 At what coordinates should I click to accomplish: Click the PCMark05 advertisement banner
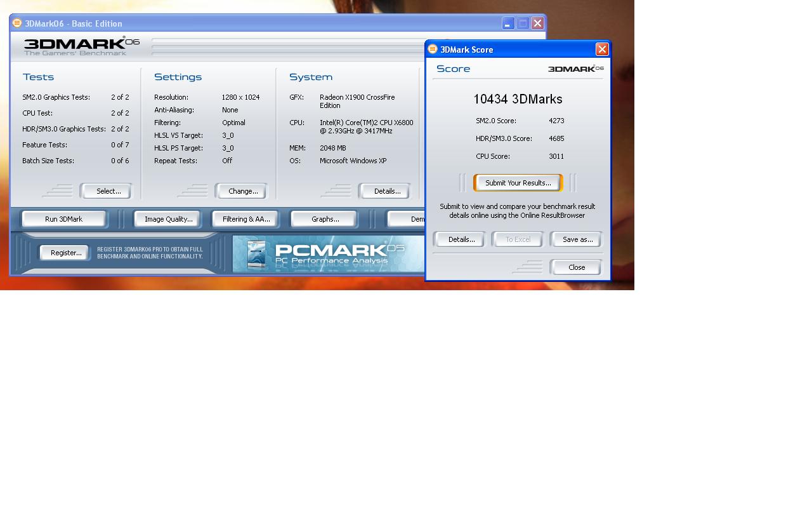pyautogui.click(x=328, y=254)
